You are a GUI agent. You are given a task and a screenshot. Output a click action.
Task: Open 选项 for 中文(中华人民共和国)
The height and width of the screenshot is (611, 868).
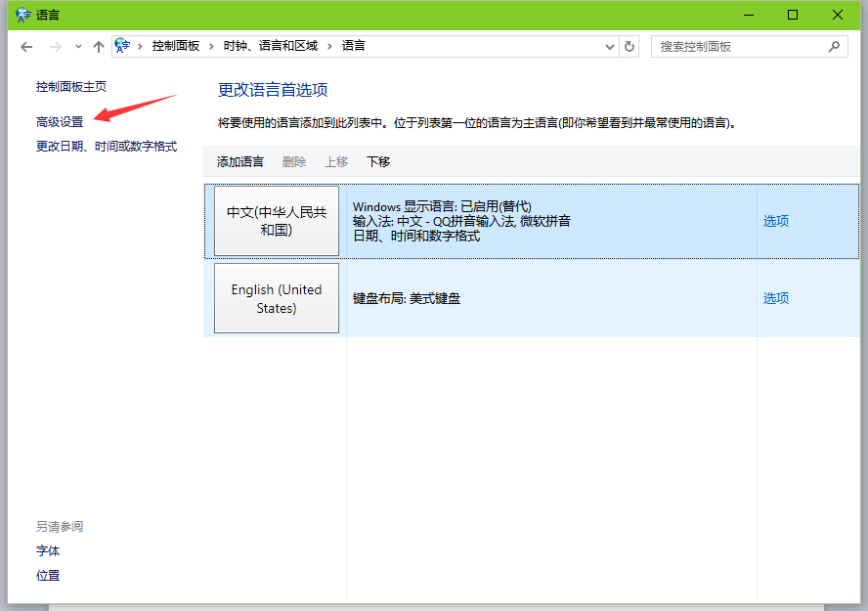tap(775, 221)
